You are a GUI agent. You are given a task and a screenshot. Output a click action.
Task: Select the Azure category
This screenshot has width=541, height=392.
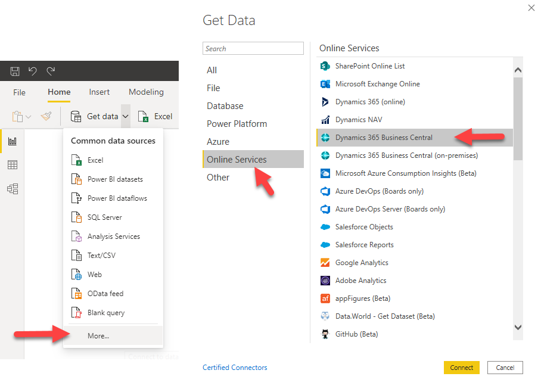[x=253, y=142]
